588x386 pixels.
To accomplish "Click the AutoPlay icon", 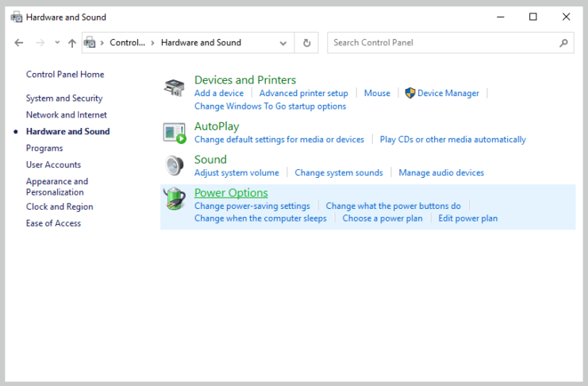I will [x=175, y=133].
